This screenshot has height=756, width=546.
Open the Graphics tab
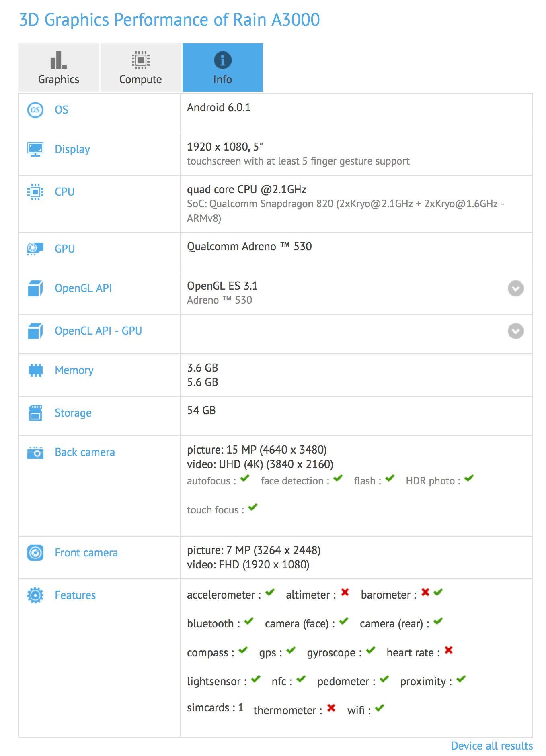(x=59, y=67)
